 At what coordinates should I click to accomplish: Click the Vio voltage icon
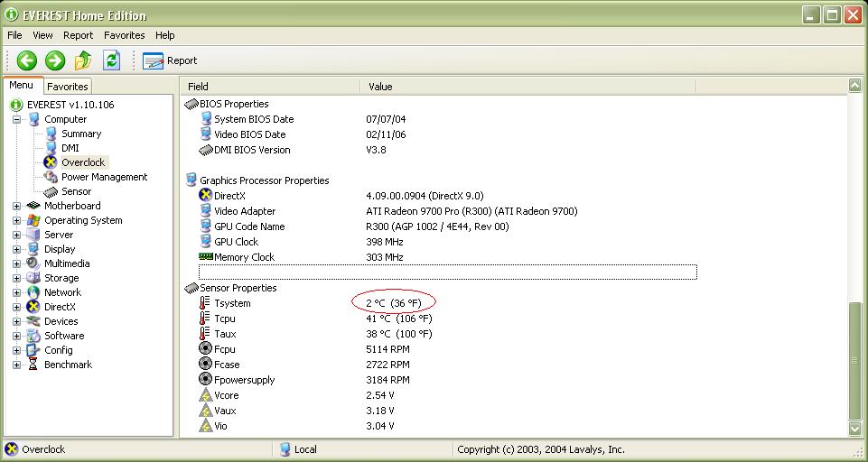[x=206, y=426]
